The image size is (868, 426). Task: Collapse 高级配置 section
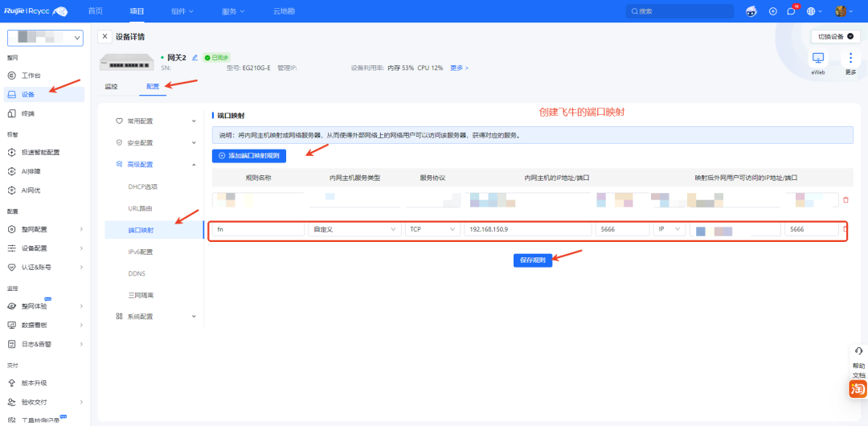coord(155,165)
